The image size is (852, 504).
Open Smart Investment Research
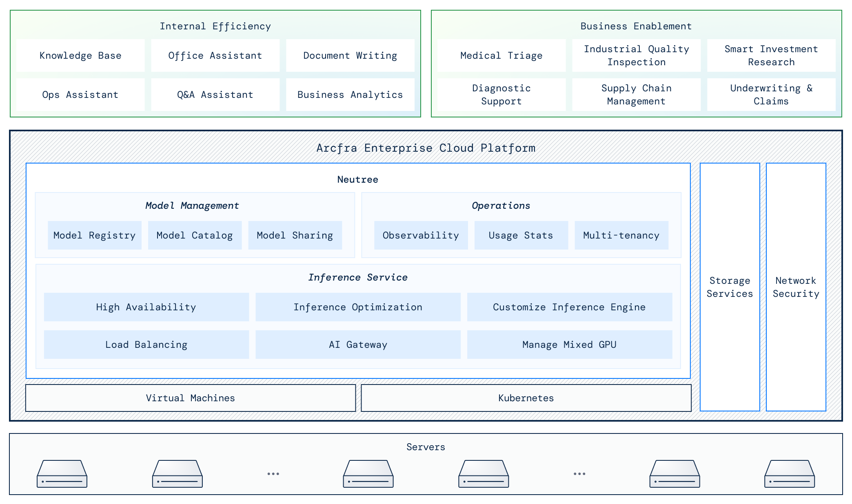(771, 55)
